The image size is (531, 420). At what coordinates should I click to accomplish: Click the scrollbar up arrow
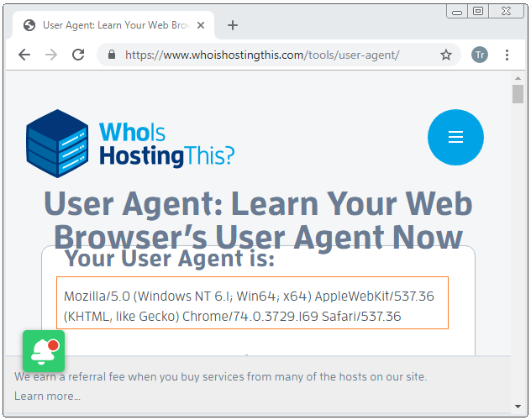(x=518, y=78)
